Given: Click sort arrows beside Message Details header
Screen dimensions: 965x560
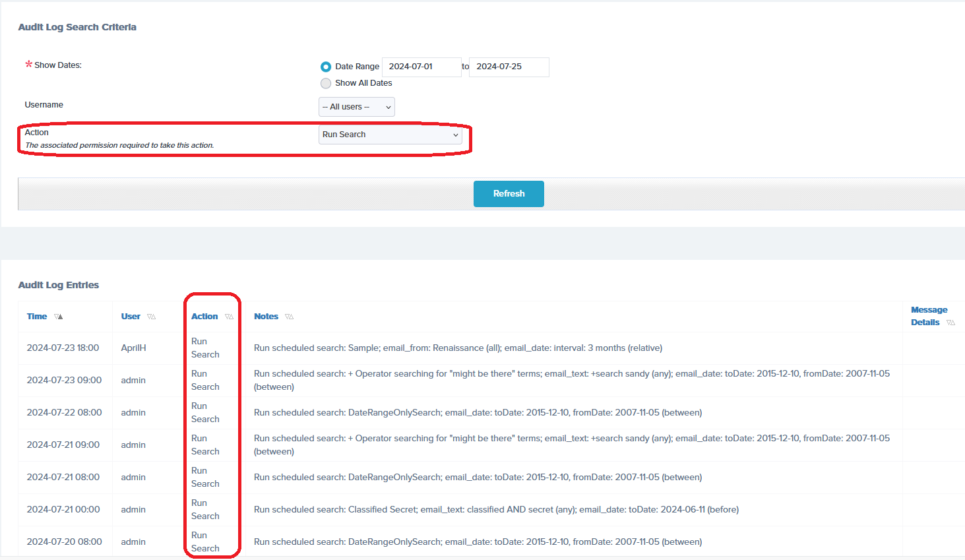Looking at the screenshot, I should point(950,323).
